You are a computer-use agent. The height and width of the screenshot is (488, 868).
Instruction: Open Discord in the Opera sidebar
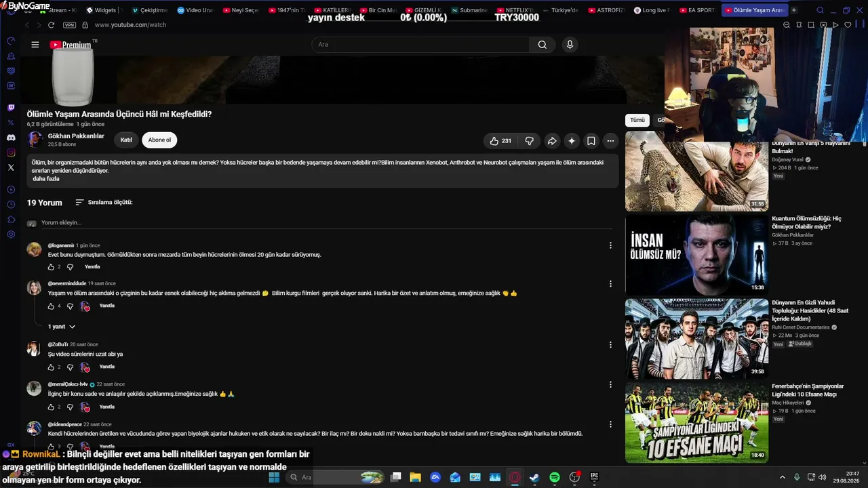(11, 138)
